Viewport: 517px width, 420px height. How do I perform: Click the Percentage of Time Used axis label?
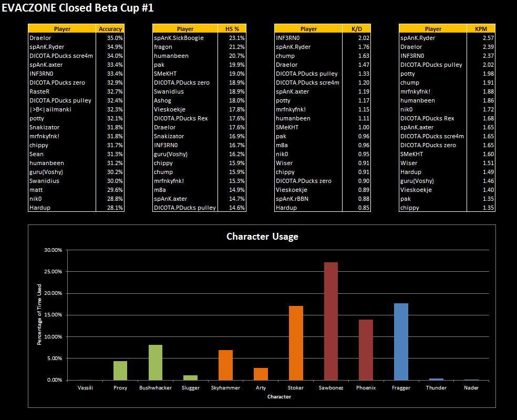coord(39,314)
